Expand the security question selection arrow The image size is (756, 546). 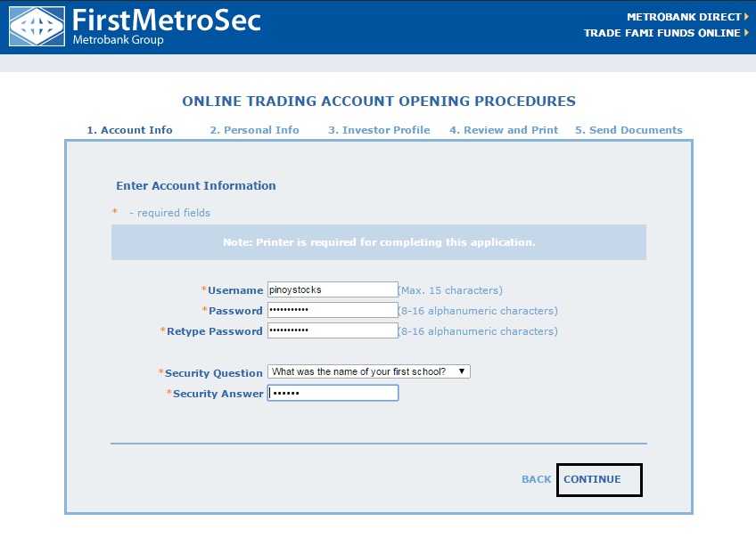pyautogui.click(x=464, y=371)
